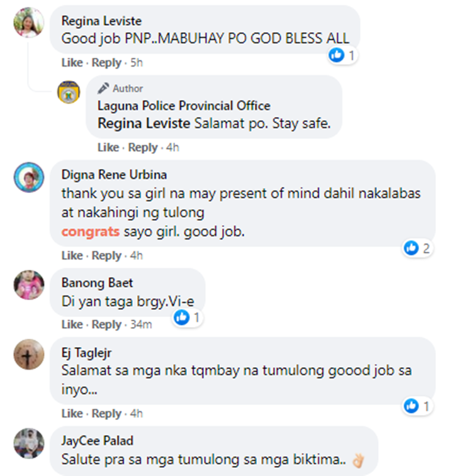Like Digna Rene Urbina's comment
Viewport: 472px width, 476px height.
pos(72,256)
